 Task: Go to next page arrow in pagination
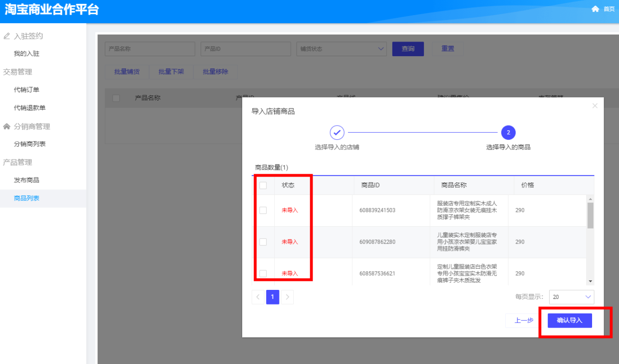click(288, 297)
